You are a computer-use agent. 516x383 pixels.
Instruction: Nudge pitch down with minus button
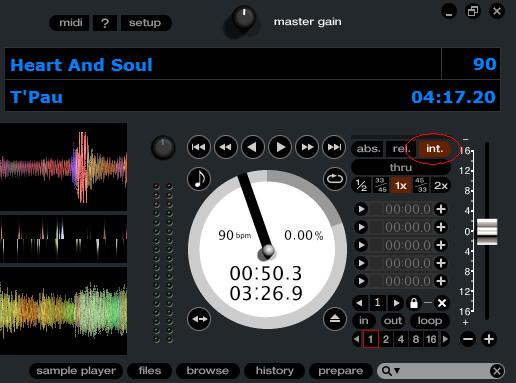[468, 339]
